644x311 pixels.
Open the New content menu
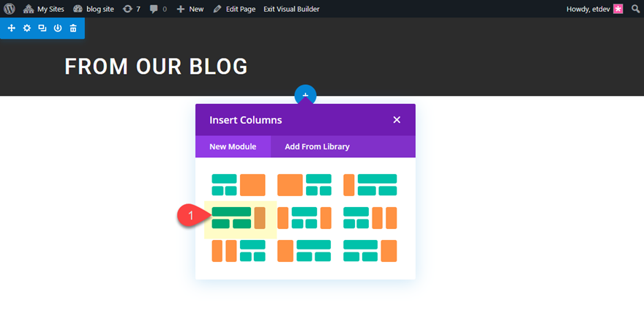coord(190,9)
